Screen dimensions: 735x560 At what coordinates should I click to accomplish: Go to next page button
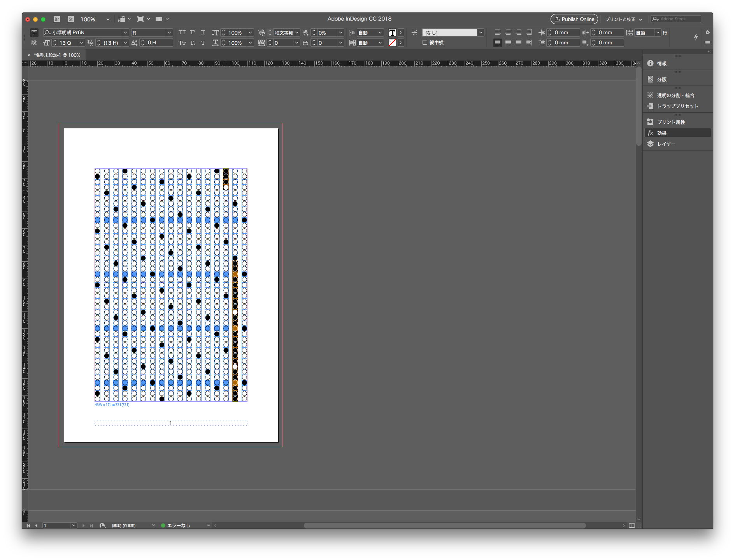tap(83, 525)
